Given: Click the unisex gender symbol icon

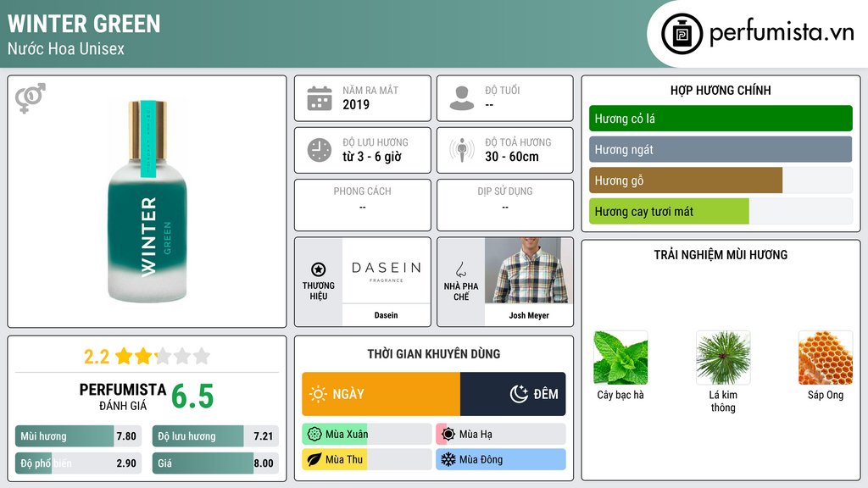Looking at the screenshot, I should pyautogui.click(x=31, y=98).
